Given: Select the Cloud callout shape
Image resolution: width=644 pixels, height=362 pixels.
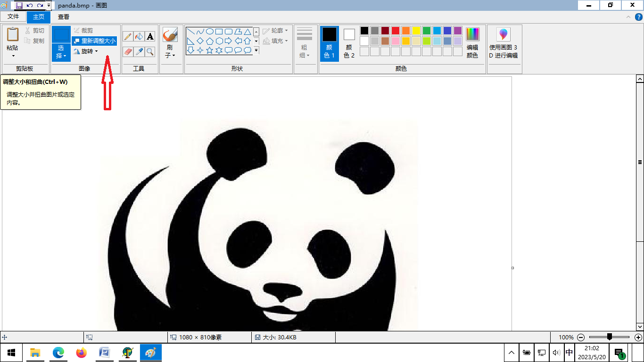Looking at the screenshot, I should (248, 50).
